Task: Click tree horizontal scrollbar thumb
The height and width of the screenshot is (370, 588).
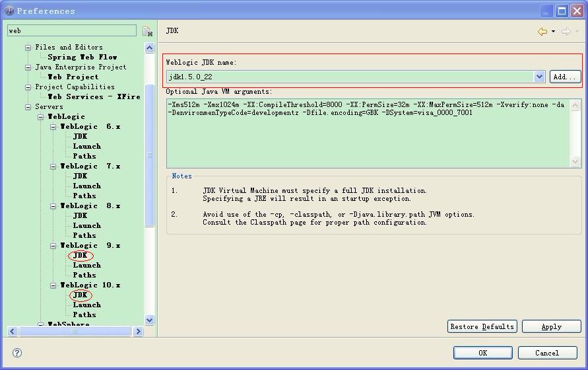Action: [75, 331]
